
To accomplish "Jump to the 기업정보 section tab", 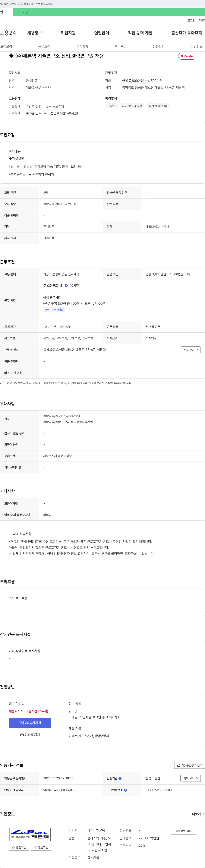I will [x=197, y=46].
